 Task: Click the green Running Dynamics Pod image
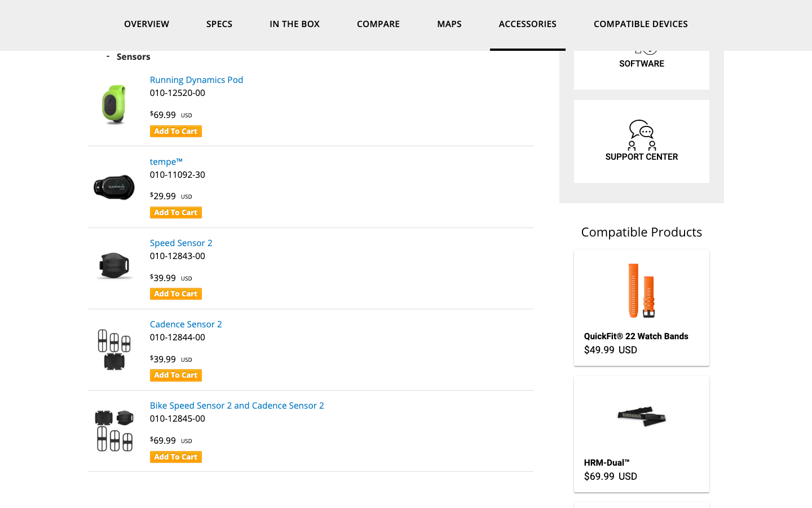(114, 104)
